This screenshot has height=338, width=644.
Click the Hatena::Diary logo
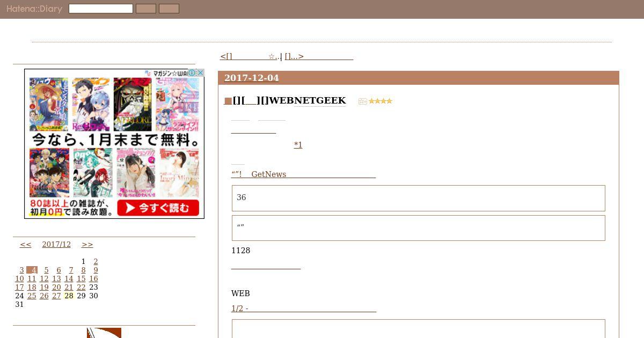(x=34, y=9)
